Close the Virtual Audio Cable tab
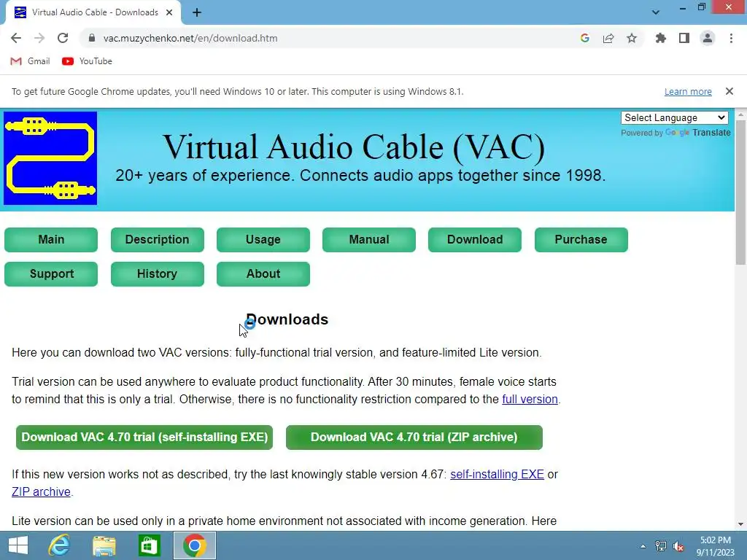This screenshot has height=560, width=747. [x=169, y=12]
